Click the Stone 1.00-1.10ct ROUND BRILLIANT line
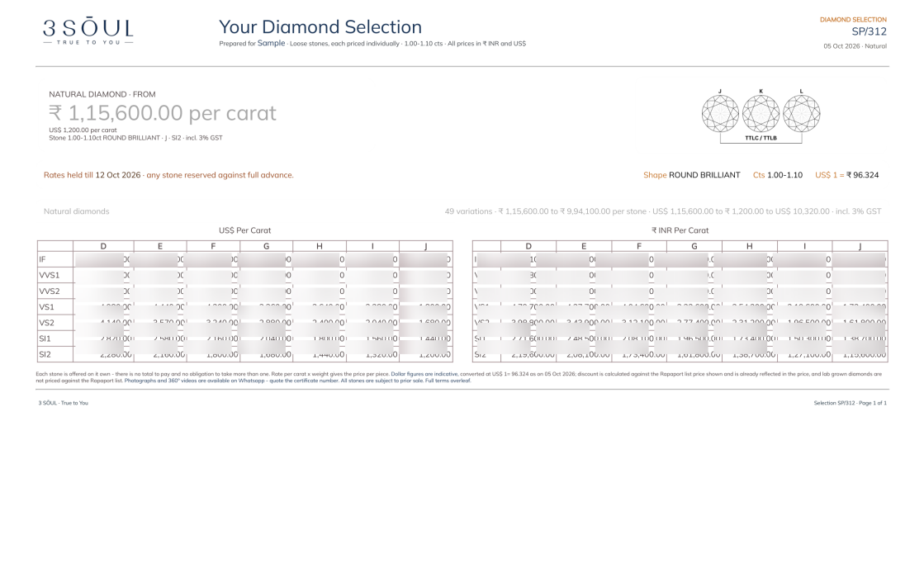 click(135, 138)
